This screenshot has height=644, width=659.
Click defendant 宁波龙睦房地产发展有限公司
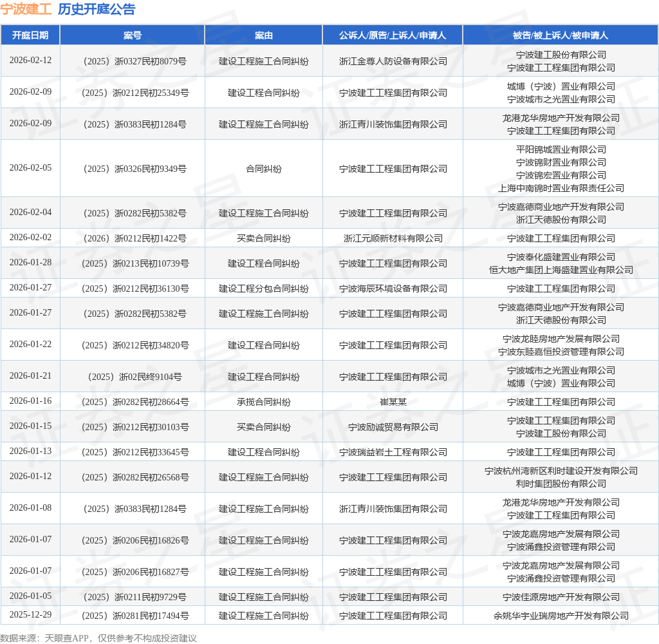pyautogui.click(x=561, y=339)
